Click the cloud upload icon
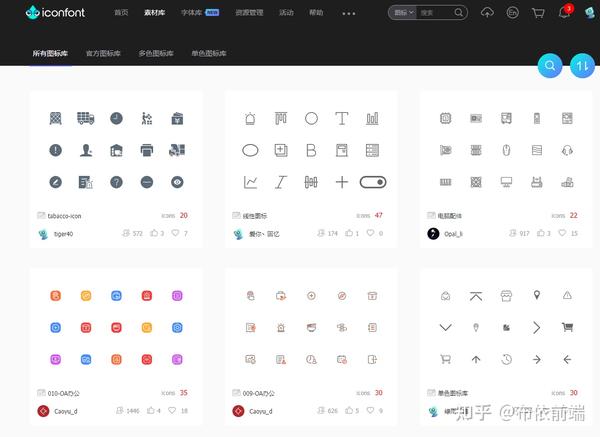Viewport: 600px width, 437px height. (x=487, y=13)
